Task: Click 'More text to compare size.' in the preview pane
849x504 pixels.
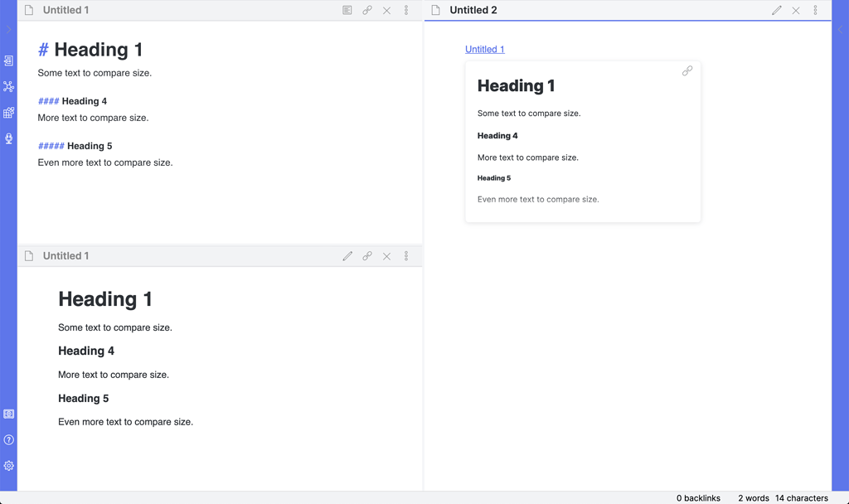Action: [114, 375]
